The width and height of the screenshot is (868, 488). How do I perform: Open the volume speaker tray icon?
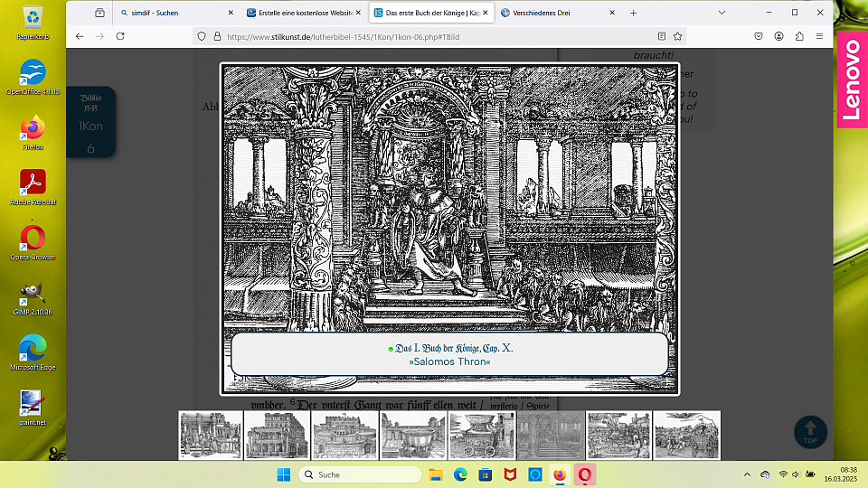point(796,474)
